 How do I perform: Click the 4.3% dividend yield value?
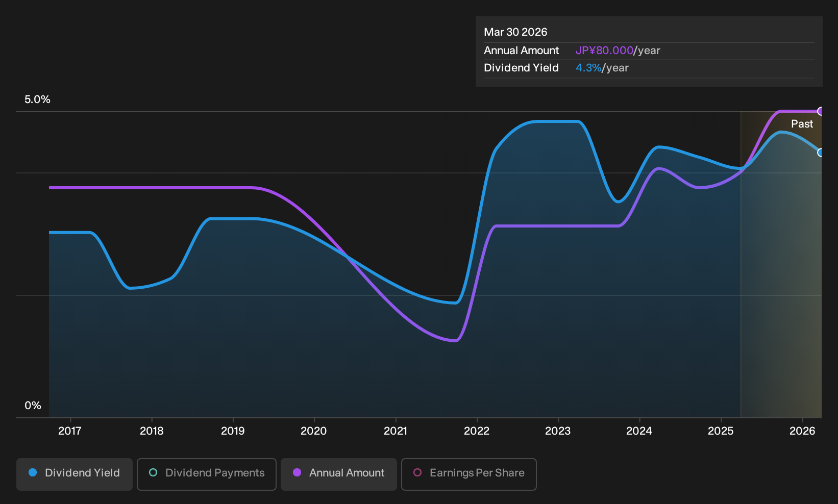588,68
